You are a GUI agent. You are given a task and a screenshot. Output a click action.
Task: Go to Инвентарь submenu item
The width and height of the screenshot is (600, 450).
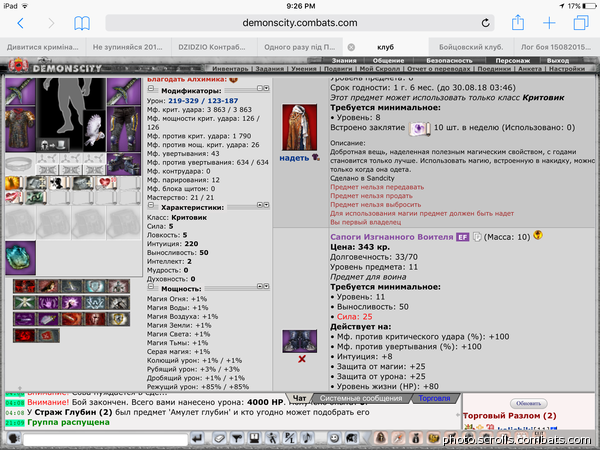(x=230, y=69)
